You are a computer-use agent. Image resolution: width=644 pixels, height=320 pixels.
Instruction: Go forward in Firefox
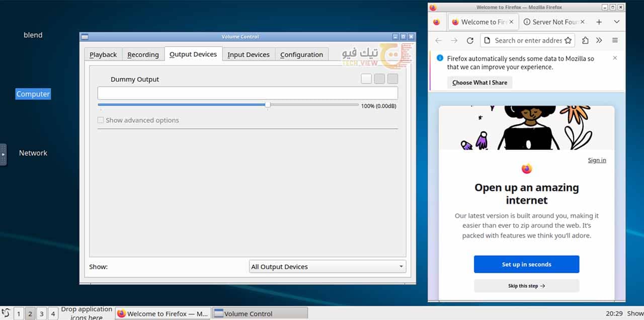[x=454, y=40]
